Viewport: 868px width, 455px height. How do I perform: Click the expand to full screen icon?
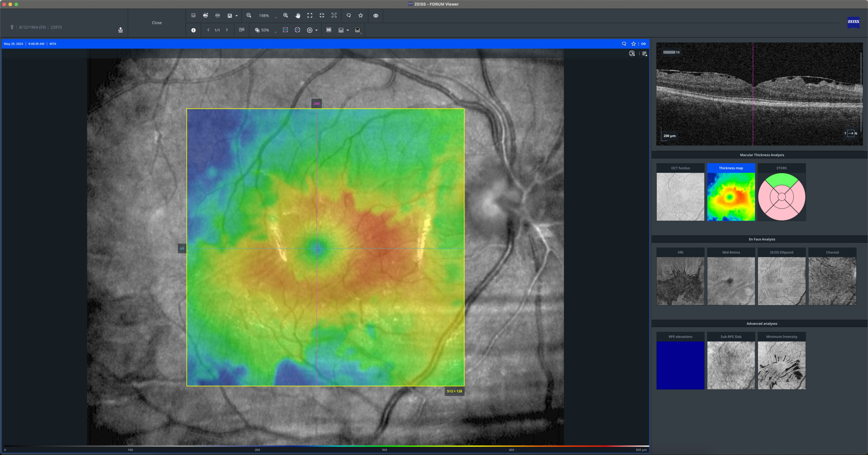click(x=310, y=15)
